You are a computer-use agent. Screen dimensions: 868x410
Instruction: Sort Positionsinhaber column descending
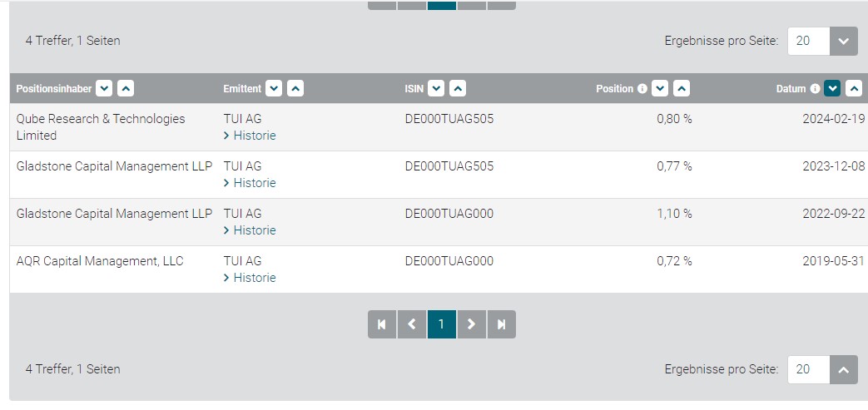point(104,88)
